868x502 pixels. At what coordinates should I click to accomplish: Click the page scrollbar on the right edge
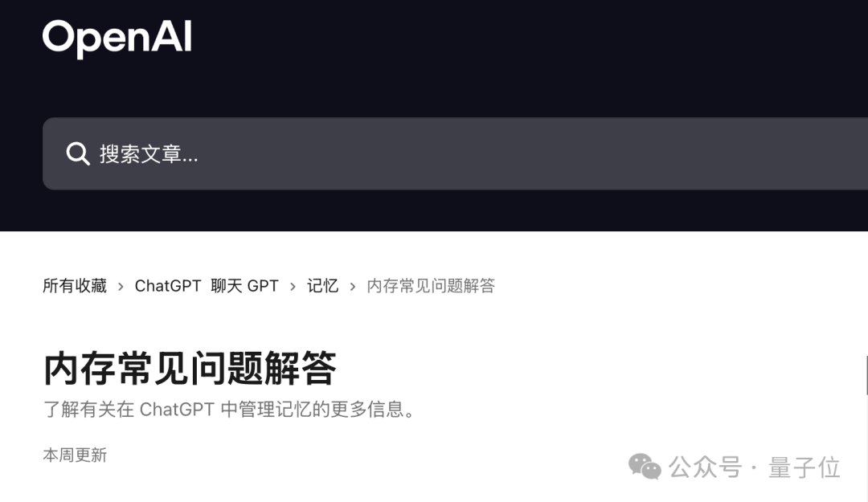866,375
